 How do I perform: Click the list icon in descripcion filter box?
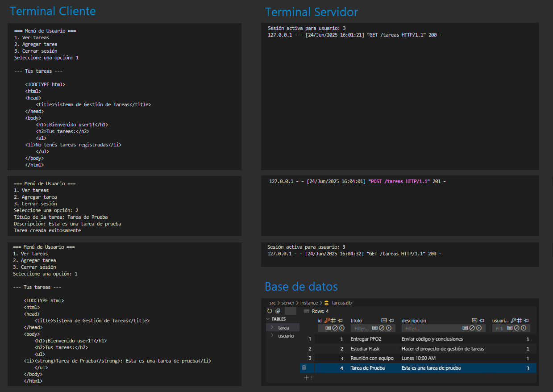pos(465,328)
